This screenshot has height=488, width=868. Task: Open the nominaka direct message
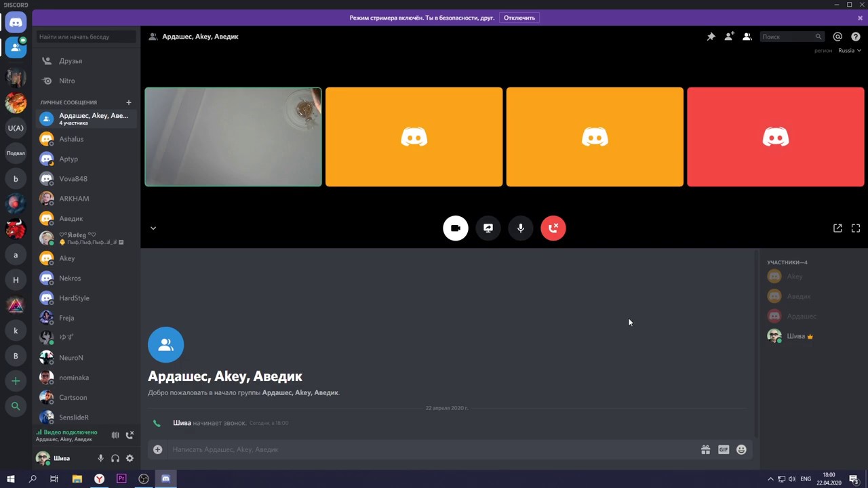[86, 378]
